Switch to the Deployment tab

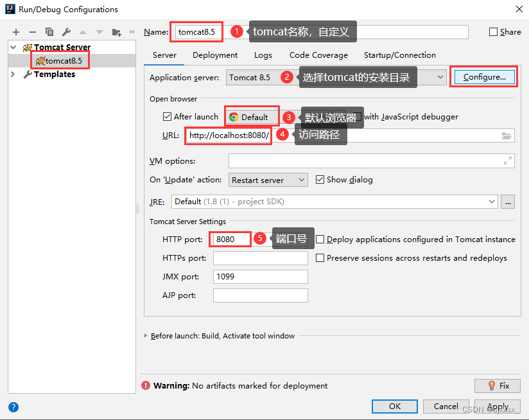point(215,55)
